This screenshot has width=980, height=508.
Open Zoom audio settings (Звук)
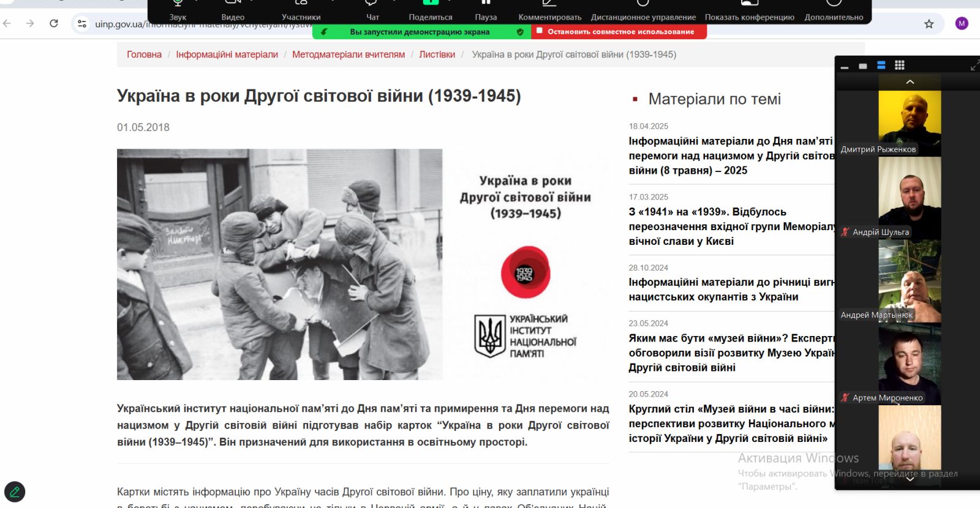(178, 11)
